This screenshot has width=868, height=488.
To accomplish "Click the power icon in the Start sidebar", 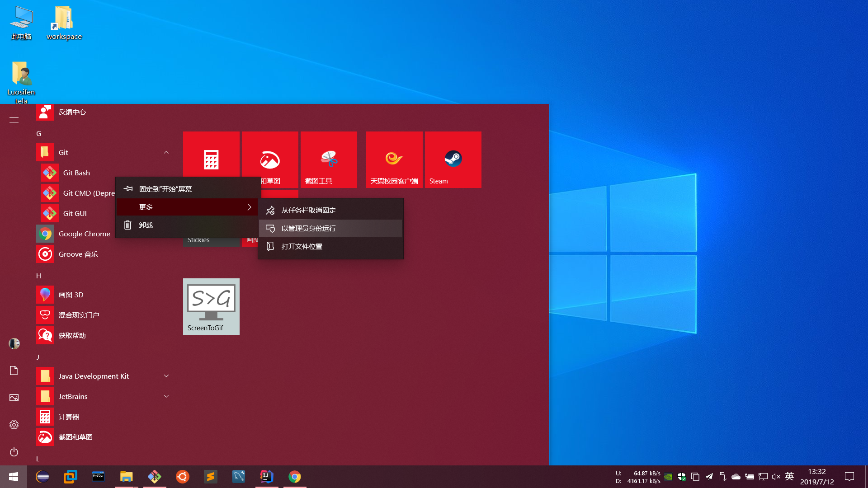I will [x=14, y=452].
